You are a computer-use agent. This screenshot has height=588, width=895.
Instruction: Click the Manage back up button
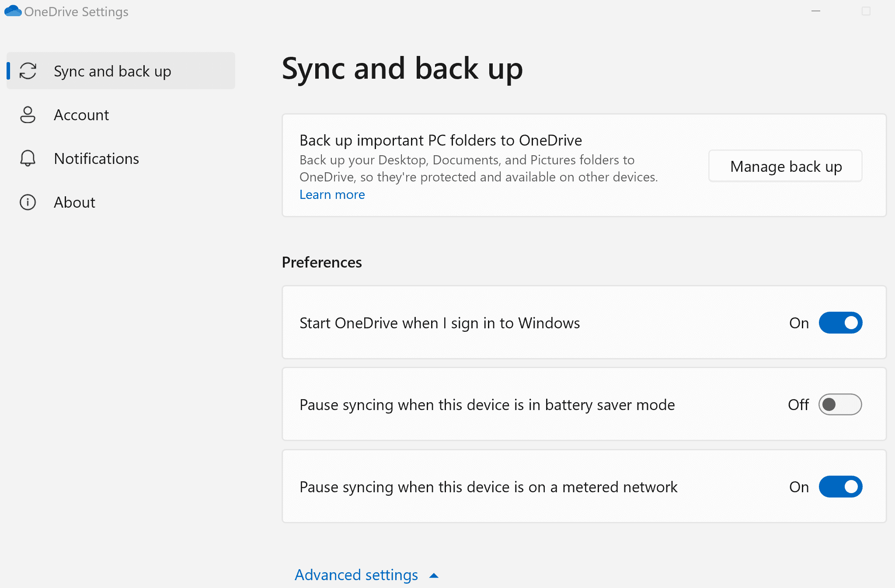[x=785, y=166]
